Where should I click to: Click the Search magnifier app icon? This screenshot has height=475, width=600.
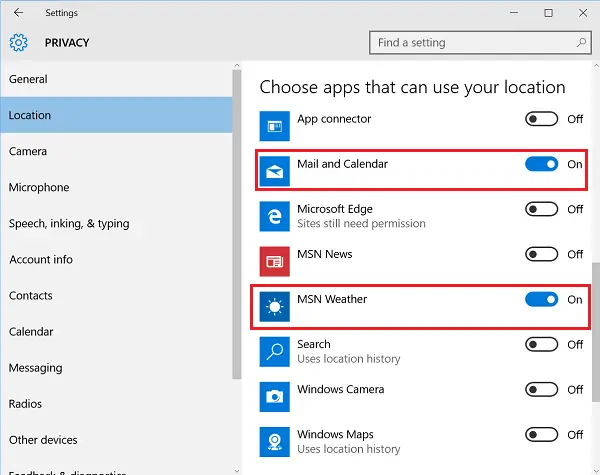tap(274, 351)
